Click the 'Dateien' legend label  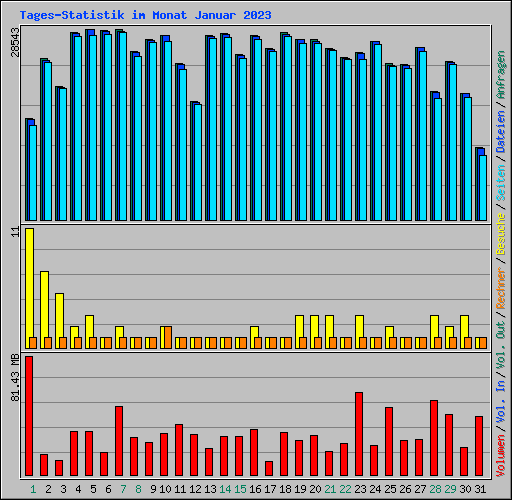tap(501, 131)
